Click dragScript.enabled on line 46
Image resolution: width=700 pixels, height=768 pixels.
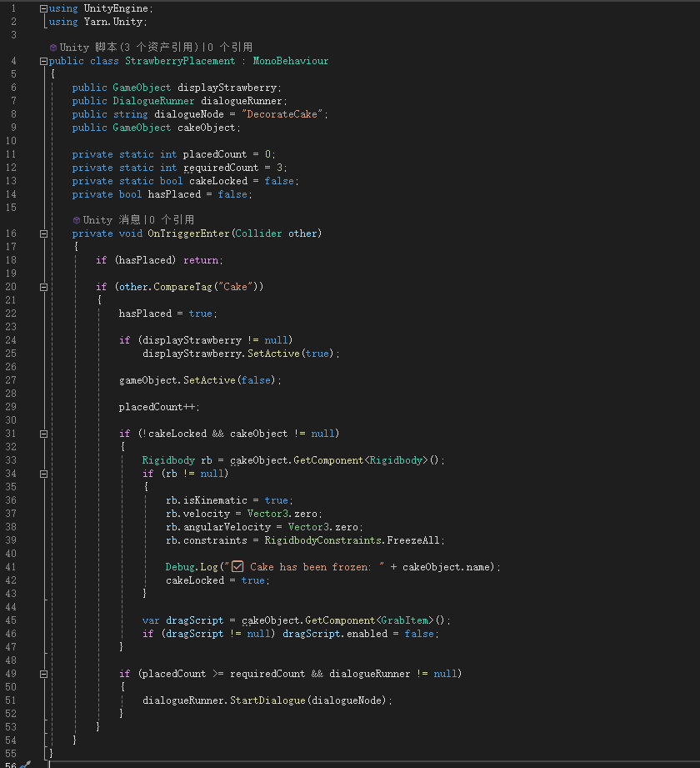(335, 634)
